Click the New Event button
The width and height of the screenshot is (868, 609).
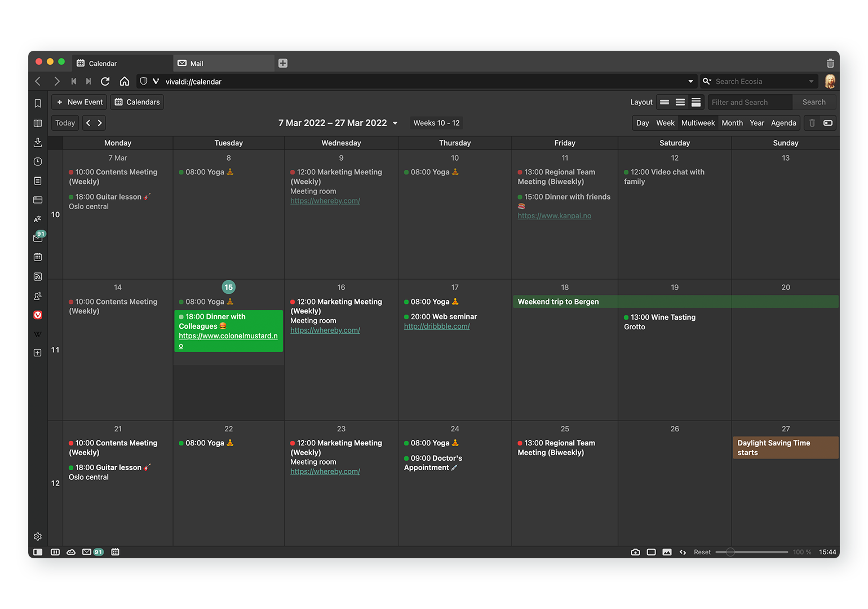(79, 102)
